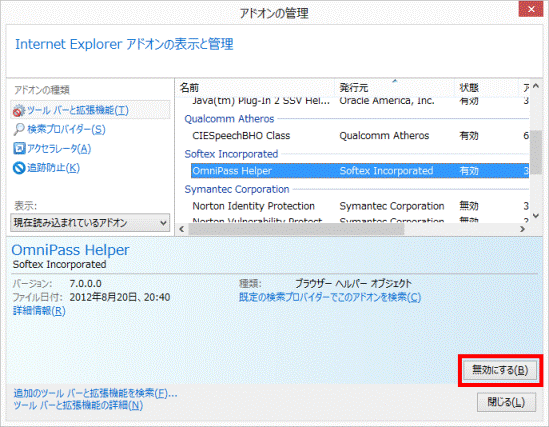Click the Qualcomm Atheros publisher cell

pos(384,136)
